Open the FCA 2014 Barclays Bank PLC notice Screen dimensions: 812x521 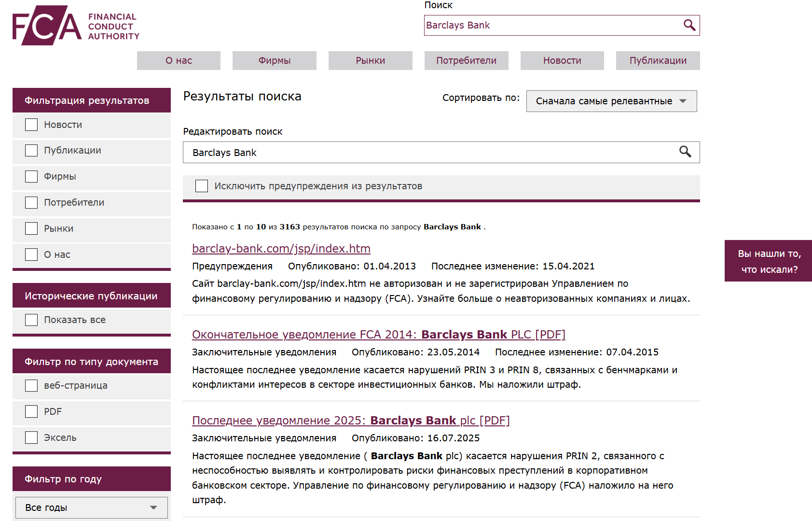(x=379, y=334)
